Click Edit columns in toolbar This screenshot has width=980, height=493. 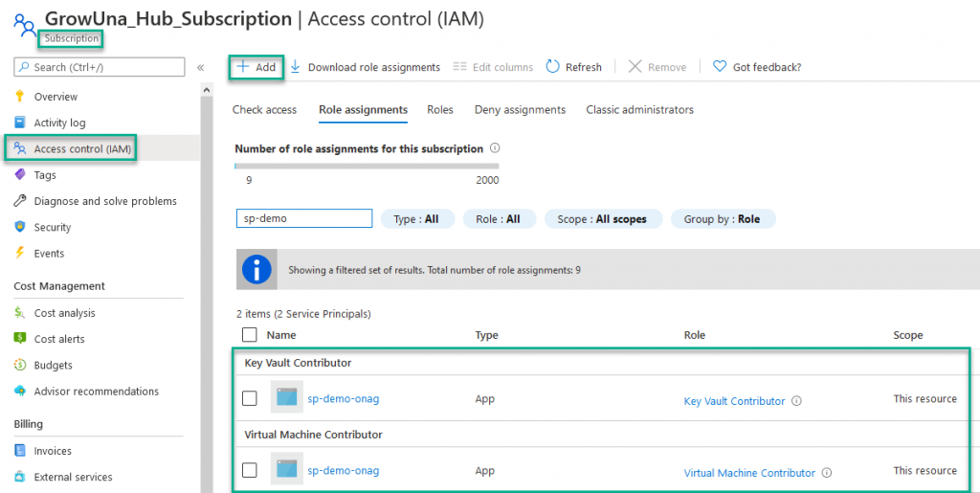(493, 67)
